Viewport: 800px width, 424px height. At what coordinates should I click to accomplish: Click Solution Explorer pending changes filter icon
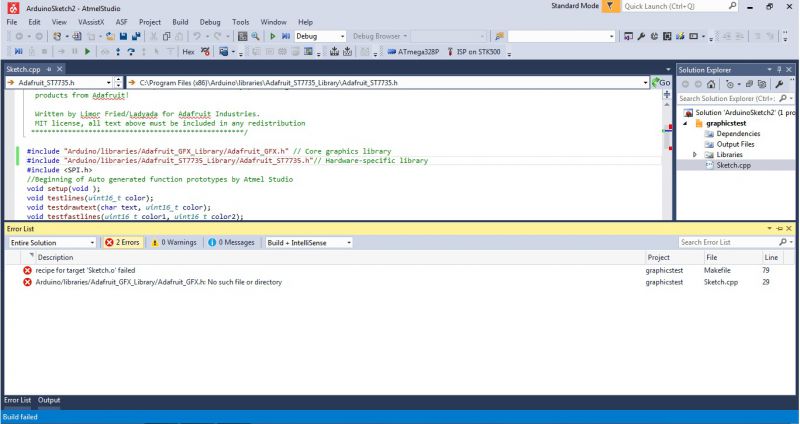[731, 84]
